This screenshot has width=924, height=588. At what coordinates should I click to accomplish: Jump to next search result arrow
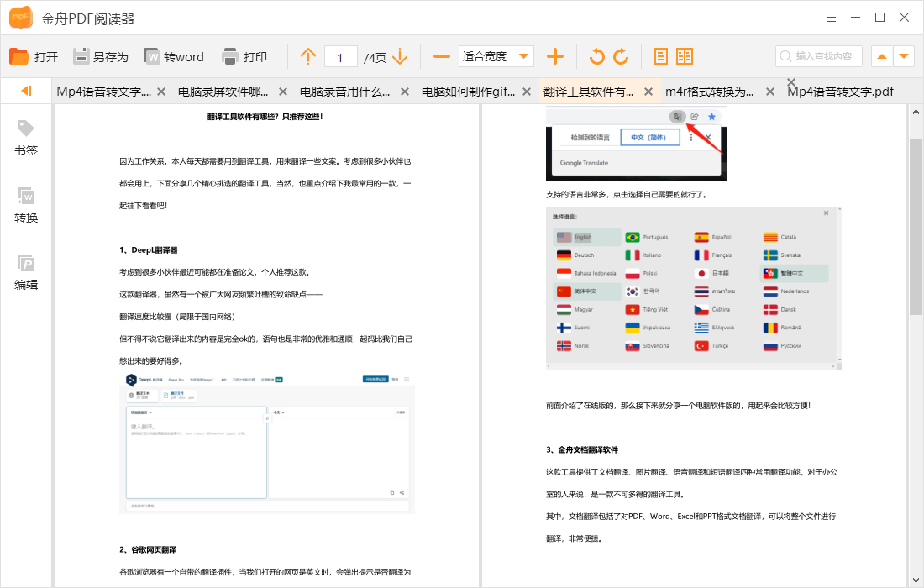904,56
